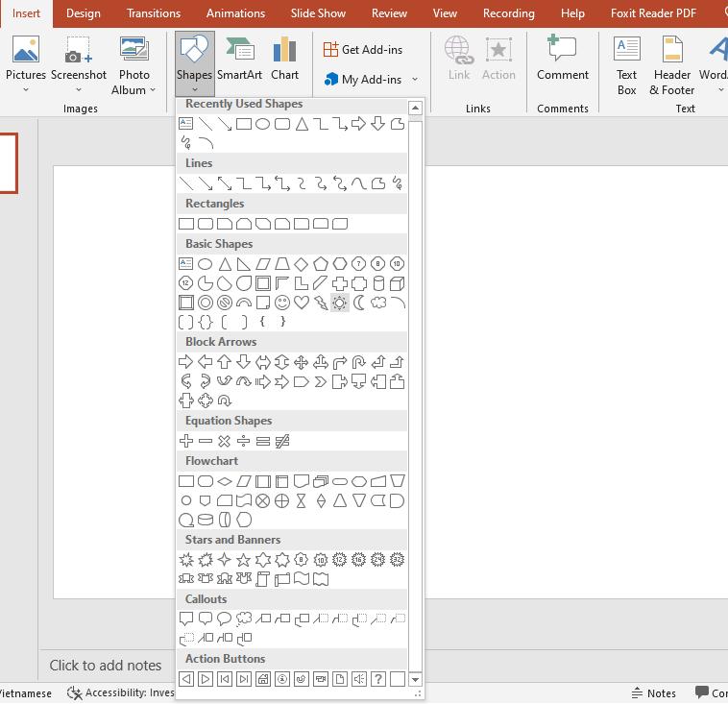Screen dimensions: 728x704
Task: Select the Moon shape in Basic Shapes
Action: coord(359,303)
